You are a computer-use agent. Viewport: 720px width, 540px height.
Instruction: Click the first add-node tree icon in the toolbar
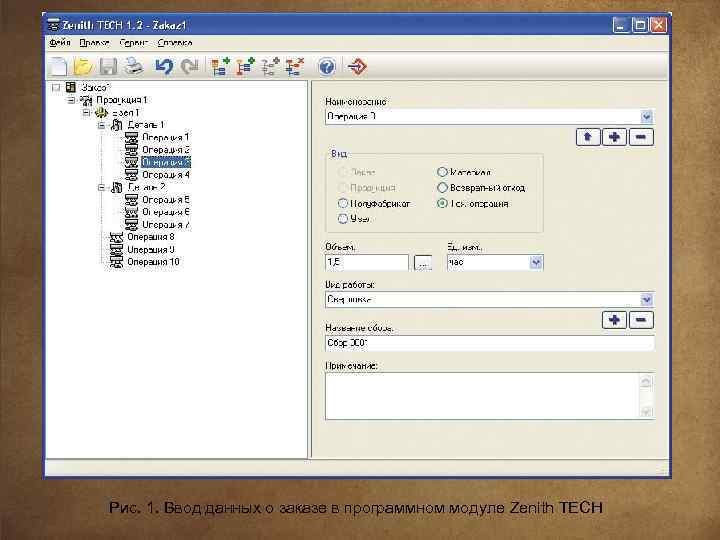(220, 67)
